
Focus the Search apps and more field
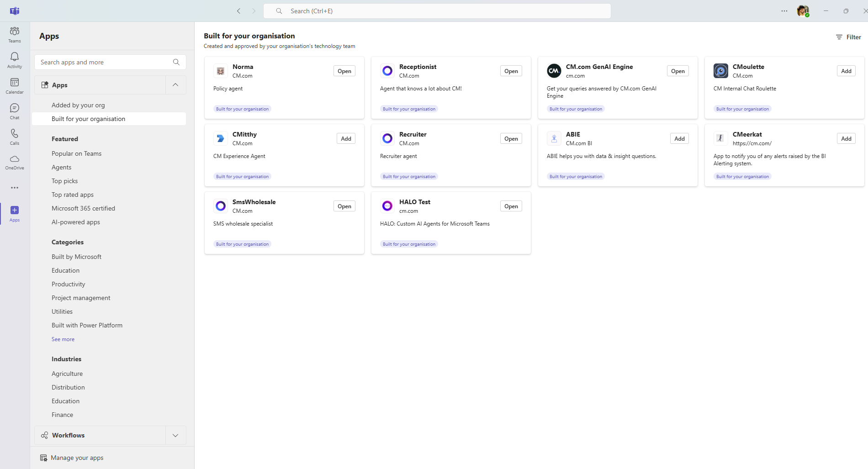point(110,62)
